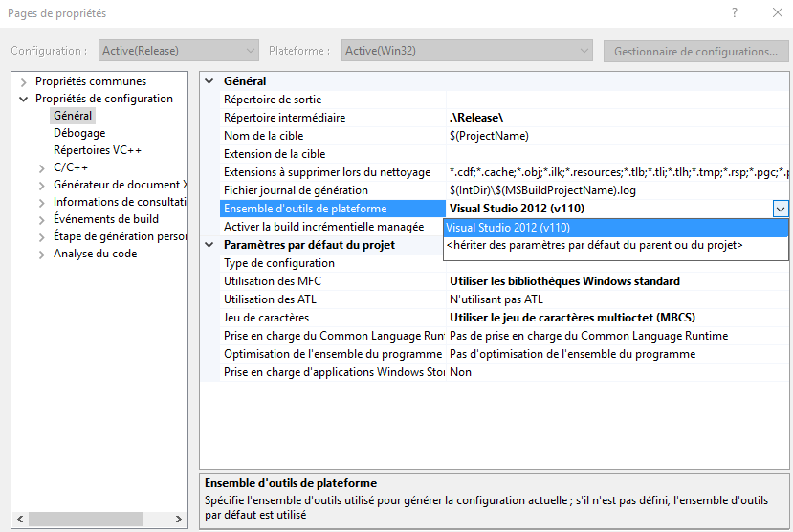This screenshot has width=793, height=532.
Task: Close the platform toolset dropdown arrow
Action: (x=781, y=209)
